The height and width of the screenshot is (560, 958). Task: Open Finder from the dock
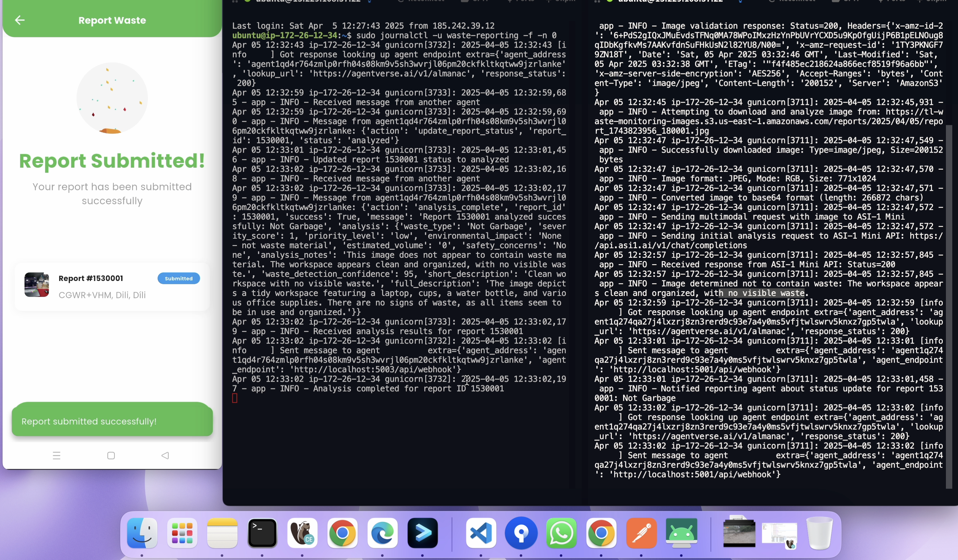pyautogui.click(x=142, y=533)
